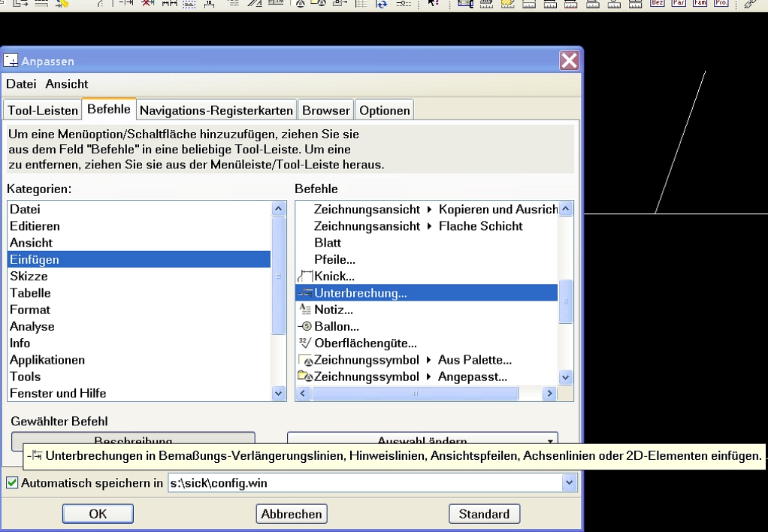This screenshot has width=768, height=532.
Task: Select the 'Ballon...' command text
Action: coord(337,326)
